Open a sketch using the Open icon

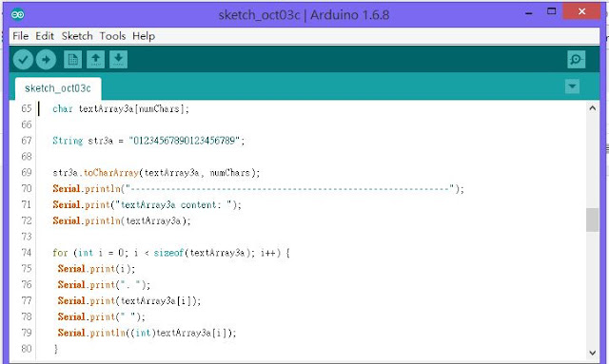tap(95, 60)
